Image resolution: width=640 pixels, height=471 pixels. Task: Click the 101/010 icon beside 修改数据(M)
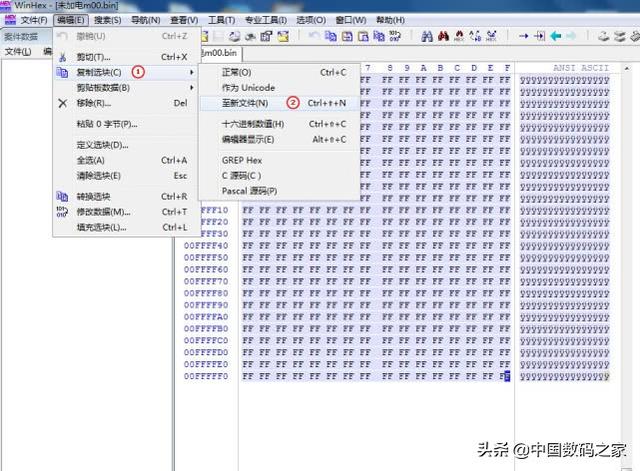[62, 211]
